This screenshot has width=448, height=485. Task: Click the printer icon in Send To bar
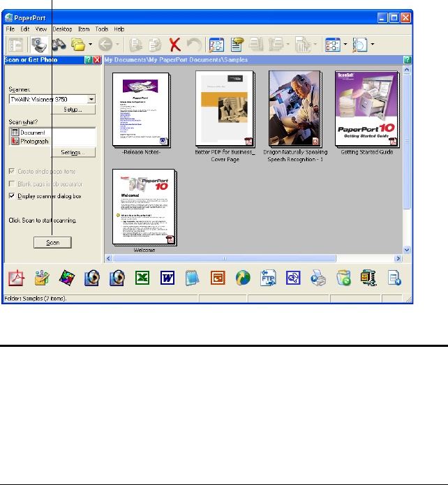[x=318, y=278]
